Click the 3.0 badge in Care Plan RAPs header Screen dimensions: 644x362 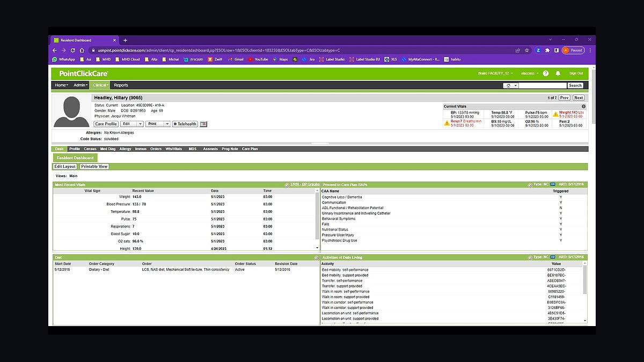(x=553, y=184)
